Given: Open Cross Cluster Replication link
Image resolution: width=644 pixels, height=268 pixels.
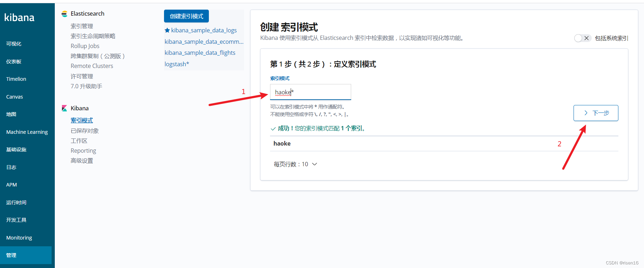Looking at the screenshot, I should (x=97, y=56).
